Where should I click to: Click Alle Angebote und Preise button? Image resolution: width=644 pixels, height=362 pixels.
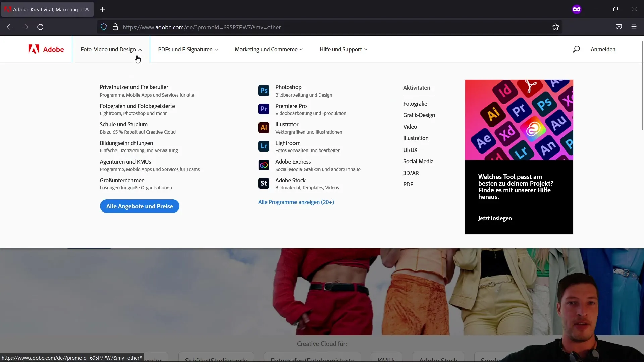pyautogui.click(x=140, y=206)
